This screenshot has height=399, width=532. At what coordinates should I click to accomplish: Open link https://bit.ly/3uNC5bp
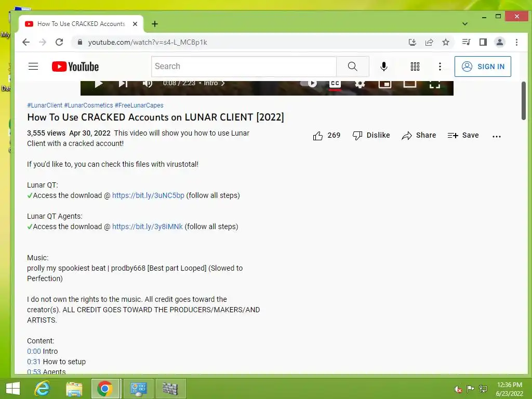pyautogui.click(x=148, y=195)
